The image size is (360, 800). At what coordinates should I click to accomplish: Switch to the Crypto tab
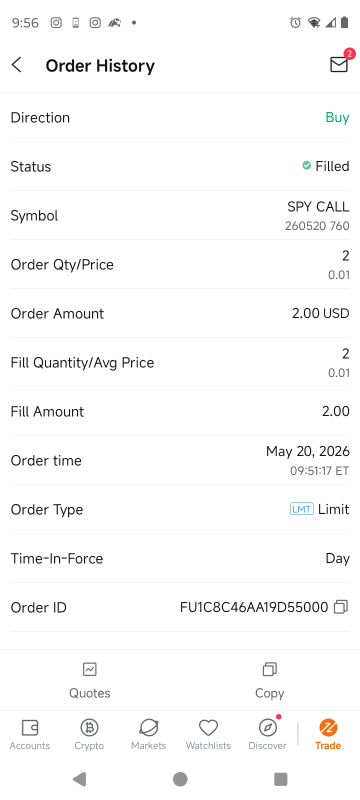point(89,727)
